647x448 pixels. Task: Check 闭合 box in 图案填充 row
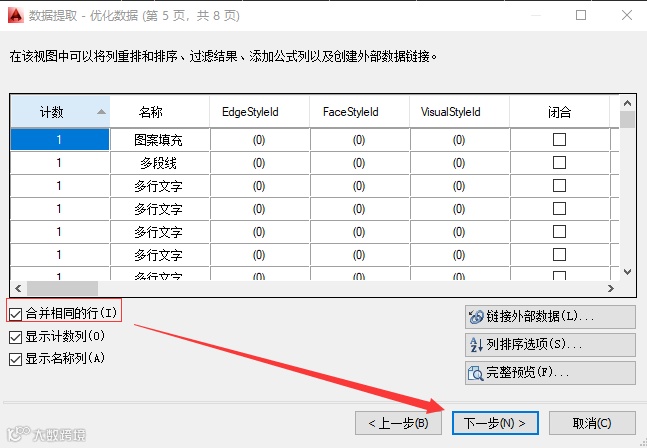click(559, 139)
